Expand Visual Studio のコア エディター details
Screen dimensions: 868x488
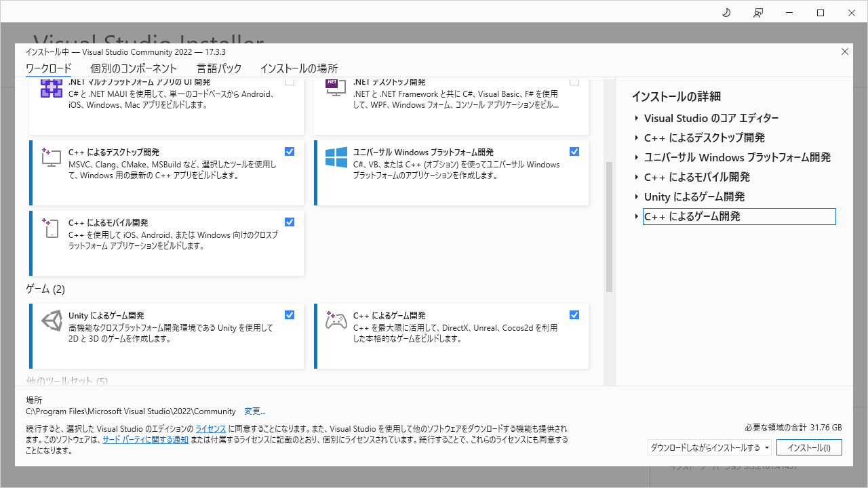click(x=637, y=119)
